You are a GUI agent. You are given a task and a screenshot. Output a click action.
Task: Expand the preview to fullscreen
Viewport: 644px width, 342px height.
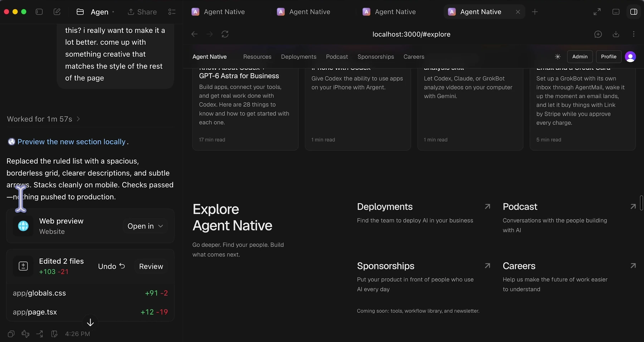coord(597,12)
